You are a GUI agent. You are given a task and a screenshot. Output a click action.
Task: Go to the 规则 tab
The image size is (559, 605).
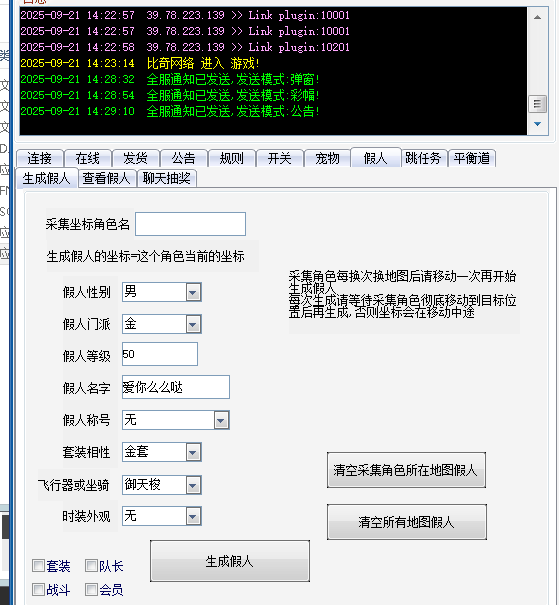[232, 158]
